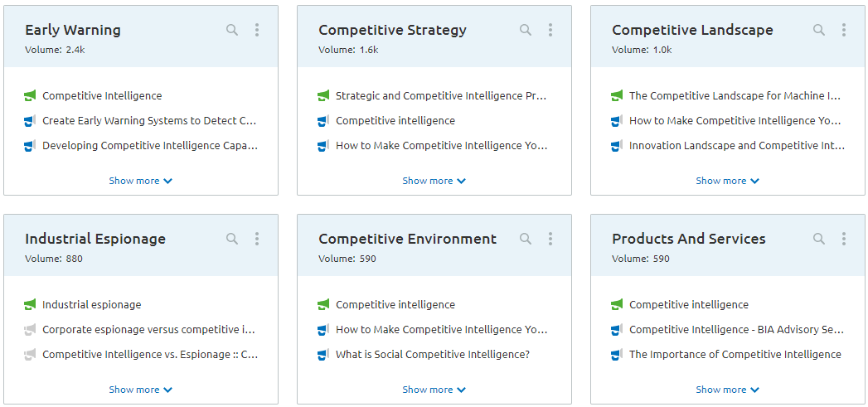
Task: Expand Show more under Products And Services
Action: pos(727,390)
